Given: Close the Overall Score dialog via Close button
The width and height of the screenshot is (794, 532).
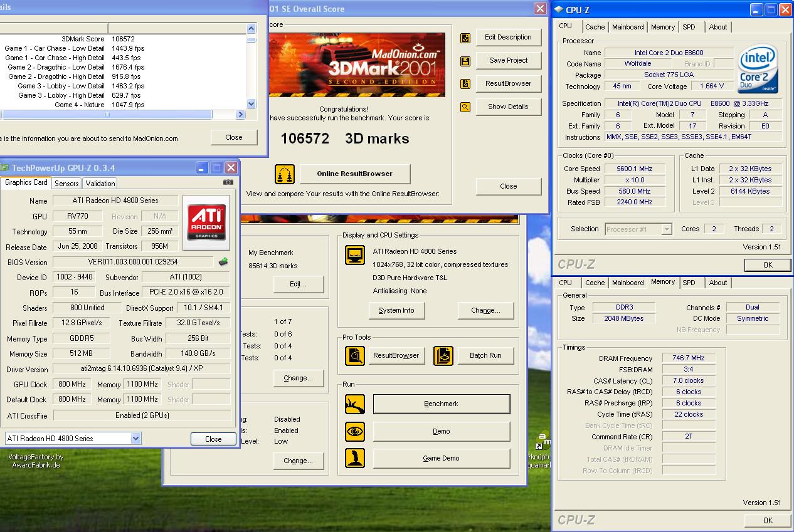Looking at the screenshot, I should 508,187.
